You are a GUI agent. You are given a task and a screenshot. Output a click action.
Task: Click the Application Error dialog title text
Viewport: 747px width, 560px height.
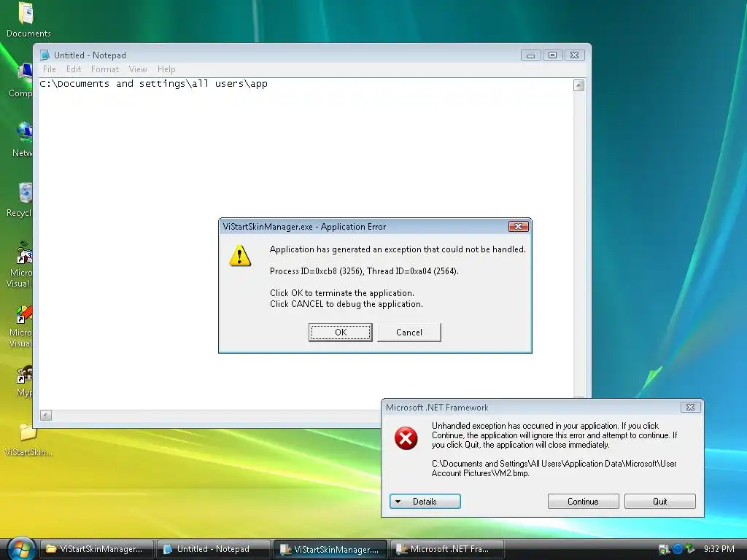(x=304, y=227)
